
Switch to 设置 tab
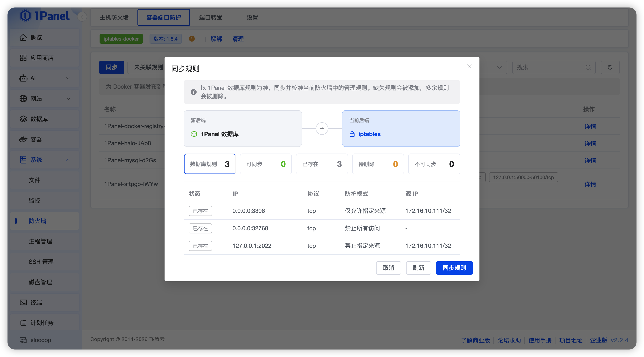[252, 17]
